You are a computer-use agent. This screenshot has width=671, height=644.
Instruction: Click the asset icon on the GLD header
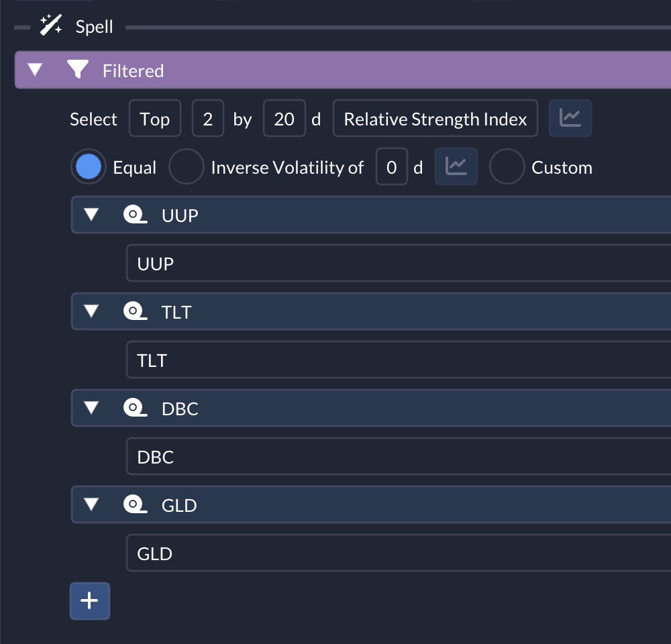coord(136,504)
